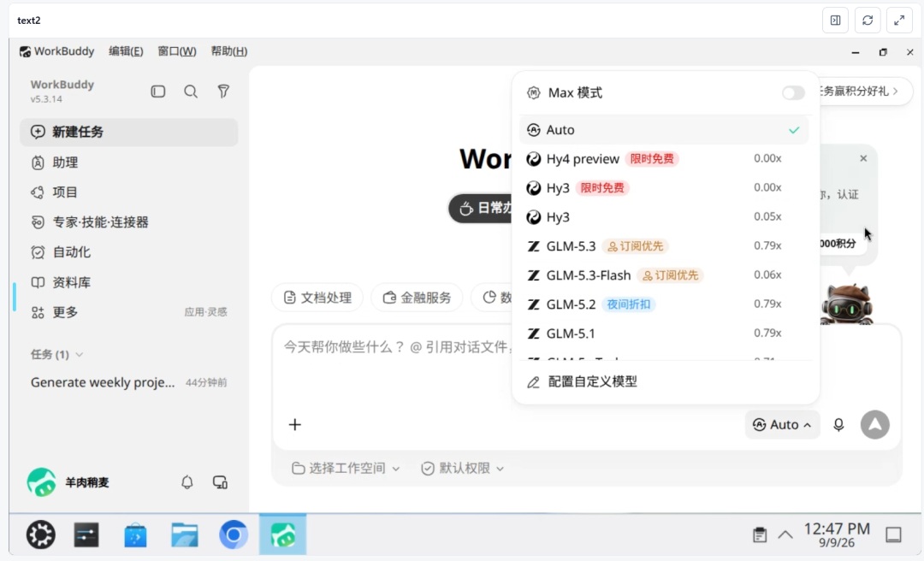
Task: Open the 编辑(E) menu
Action: [x=126, y=51]
